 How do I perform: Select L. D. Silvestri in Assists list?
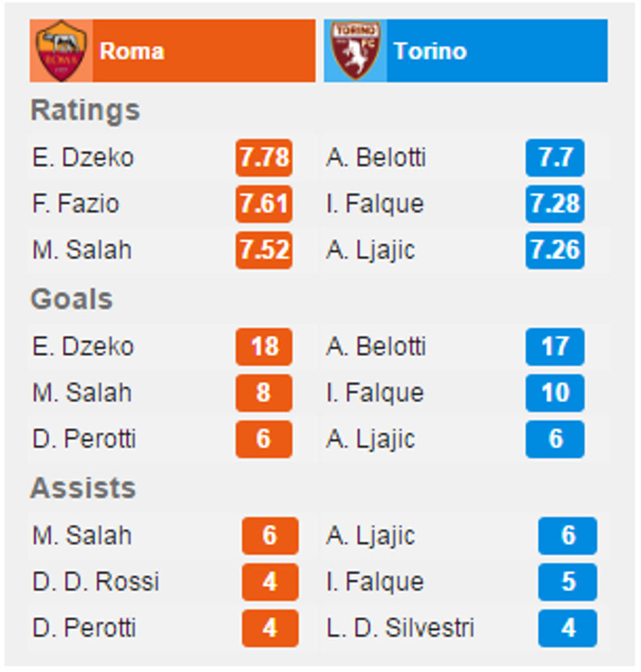coord(402,628)
